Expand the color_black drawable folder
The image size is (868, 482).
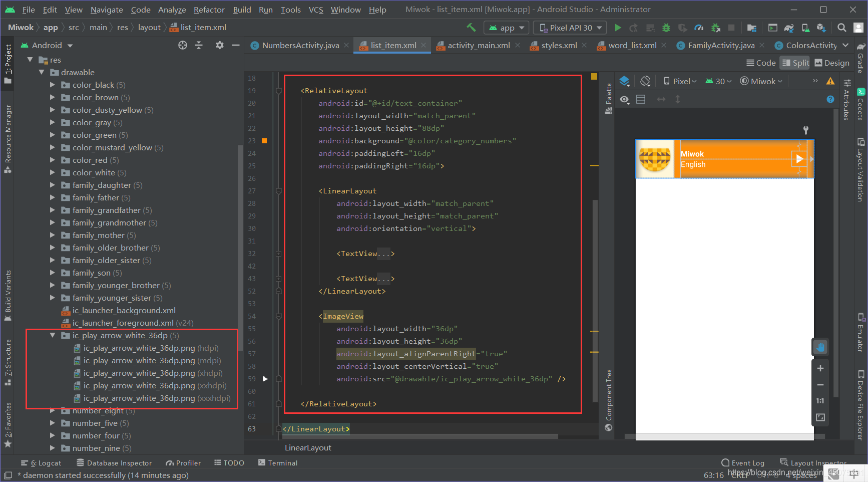pyautogui.click(x=52, y=85)
